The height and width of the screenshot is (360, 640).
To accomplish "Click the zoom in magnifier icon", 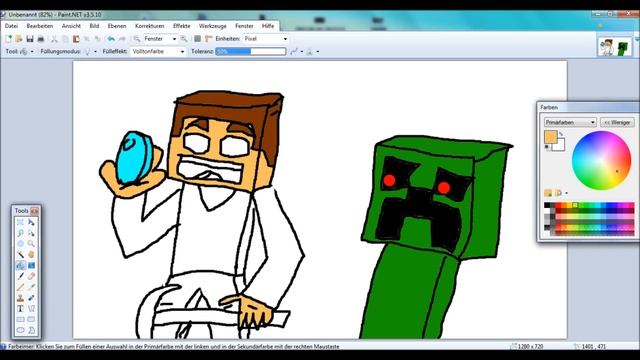I will pos(184,39).
